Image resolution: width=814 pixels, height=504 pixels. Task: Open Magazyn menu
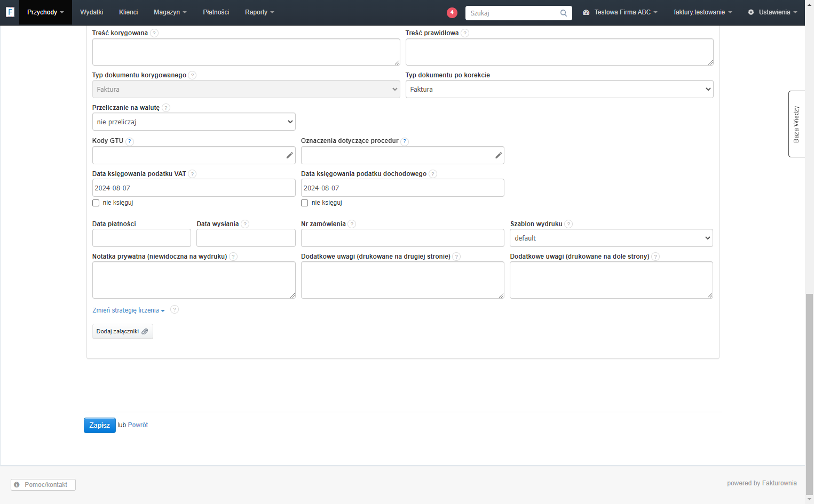(170, 12)
